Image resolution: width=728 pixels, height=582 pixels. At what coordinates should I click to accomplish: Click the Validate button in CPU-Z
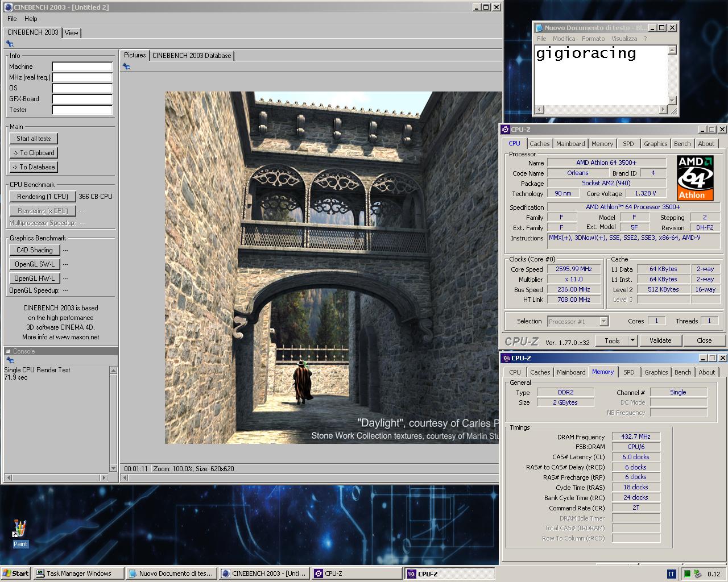coord(660,340)
